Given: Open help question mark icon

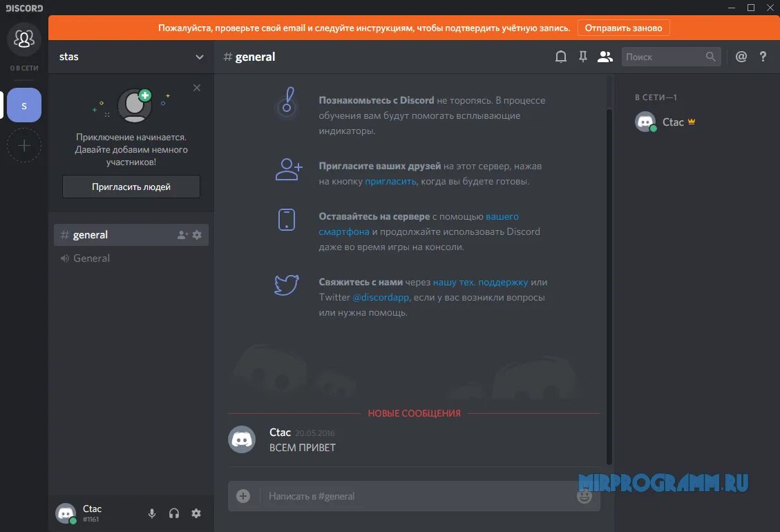Looking at the screenshot, I should point(763,57).
